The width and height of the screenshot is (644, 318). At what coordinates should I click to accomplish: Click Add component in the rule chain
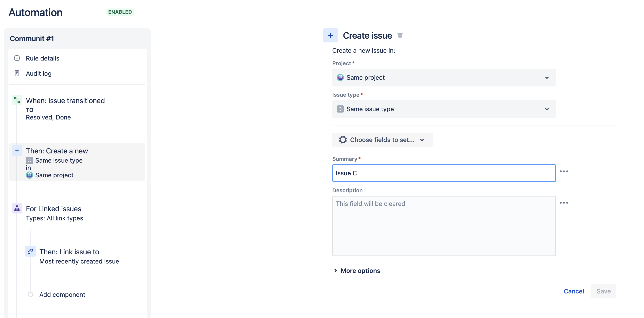click(62, 295)
